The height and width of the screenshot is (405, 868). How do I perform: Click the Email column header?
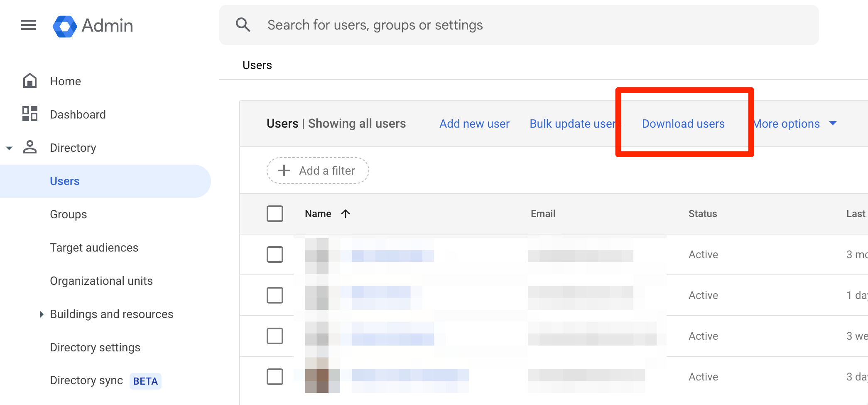click(543, 214)
